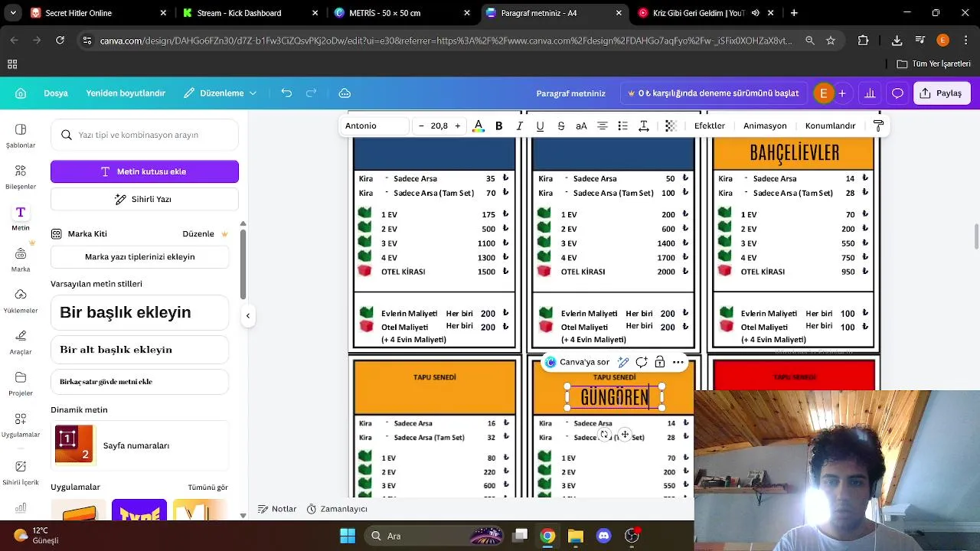Open Şablonlar templates sidebar tab

tap(21, 135)
